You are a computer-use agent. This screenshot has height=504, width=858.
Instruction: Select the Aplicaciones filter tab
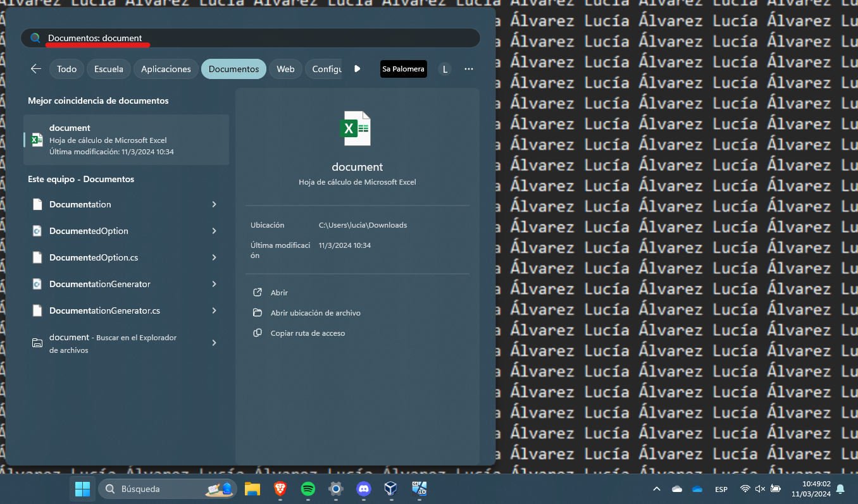click(165, 69)
